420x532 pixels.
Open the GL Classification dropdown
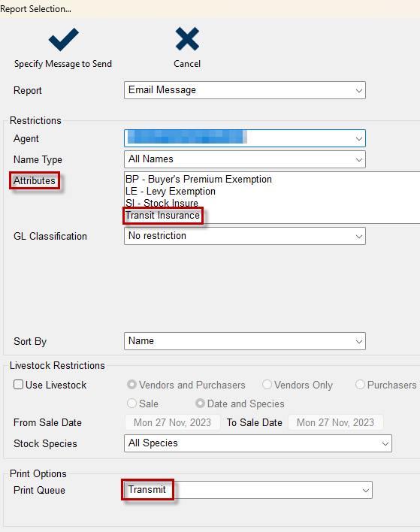click(245, 236)
